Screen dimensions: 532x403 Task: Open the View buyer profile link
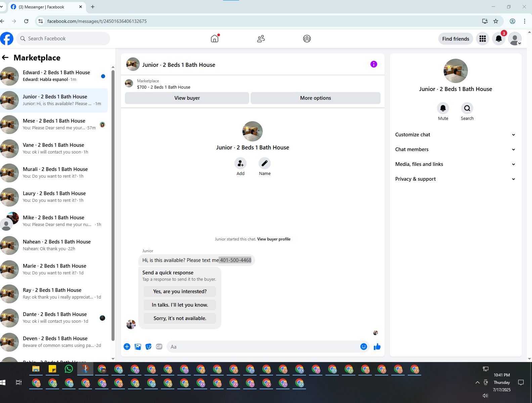point(274,239)
